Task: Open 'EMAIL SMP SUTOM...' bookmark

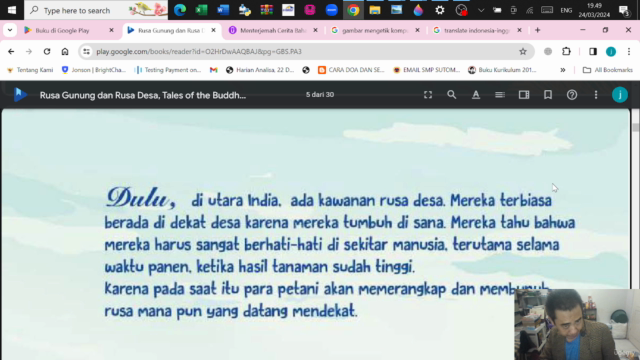Action: (x=427, y=70)
